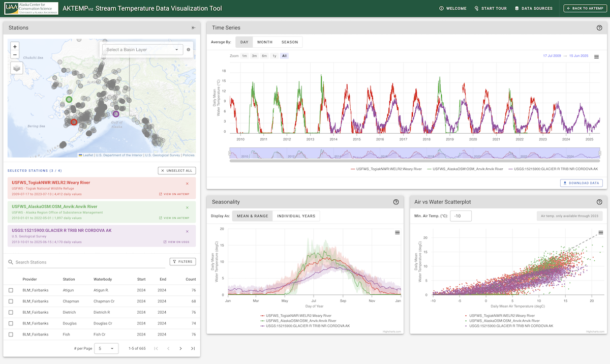Open scatterplot chart hamburger menu
Screen dimensions: 610x364
tap(600, 232)
